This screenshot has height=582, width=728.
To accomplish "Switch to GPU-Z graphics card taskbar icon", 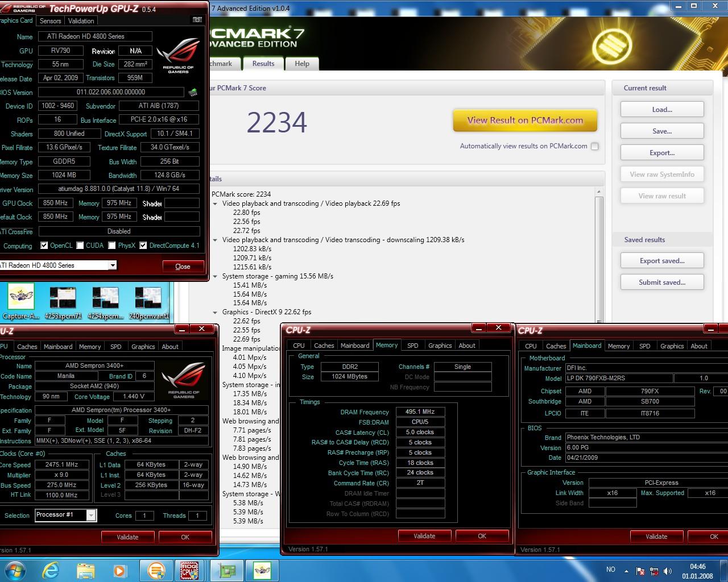I will 228,570.
